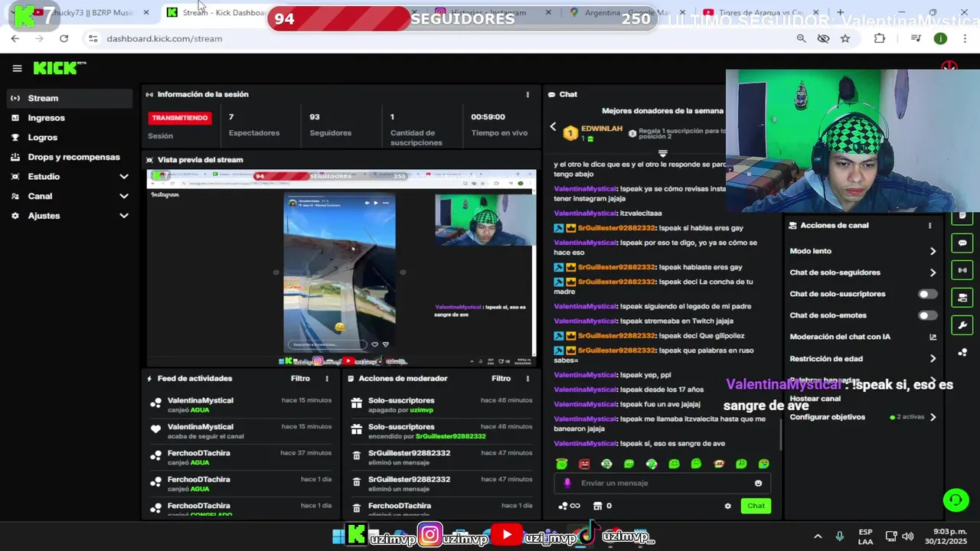Screen dimensions: 980x551
Task: Open options menu of Acciones de canal
Action: (x=929, y=226)
